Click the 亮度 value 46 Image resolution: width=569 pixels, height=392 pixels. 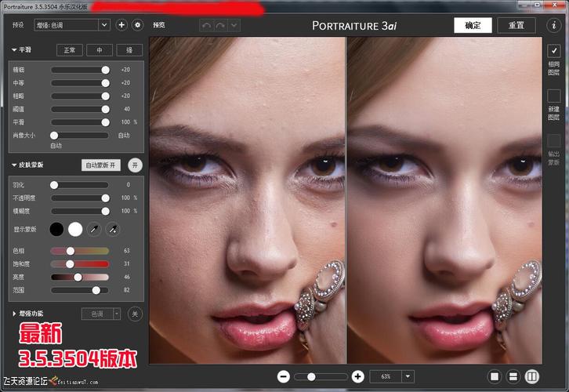click(127, 277)
